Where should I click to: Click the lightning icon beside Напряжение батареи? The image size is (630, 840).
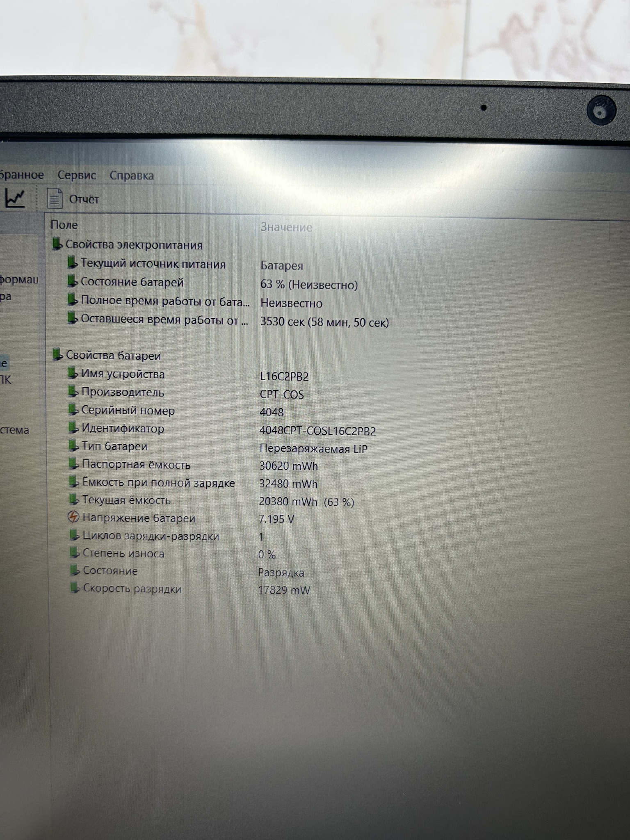(x=73, y=517)
